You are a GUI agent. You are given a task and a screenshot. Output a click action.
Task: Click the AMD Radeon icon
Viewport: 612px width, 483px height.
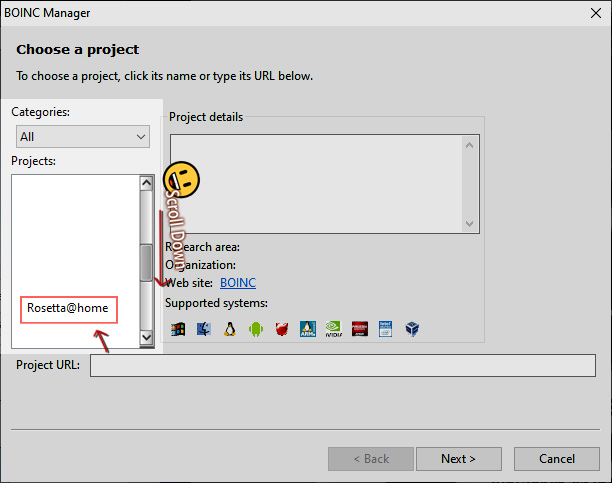[x=360, y=329]
